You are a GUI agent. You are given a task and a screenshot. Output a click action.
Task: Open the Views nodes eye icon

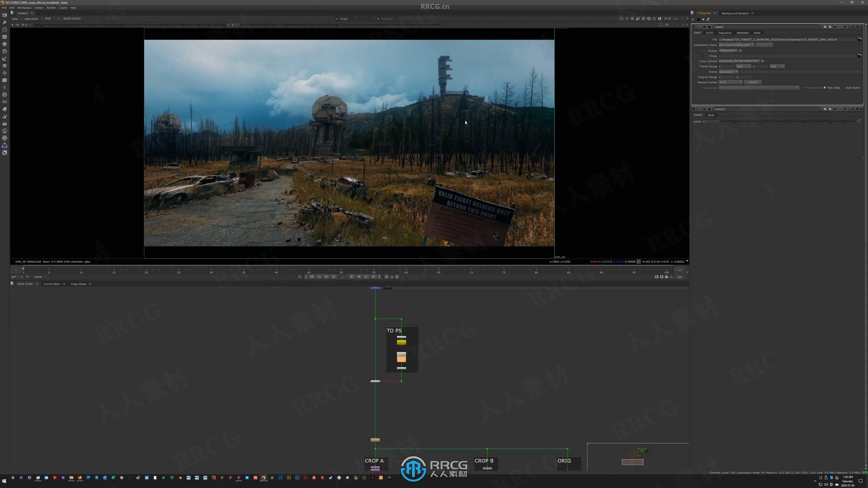(4, 102)
